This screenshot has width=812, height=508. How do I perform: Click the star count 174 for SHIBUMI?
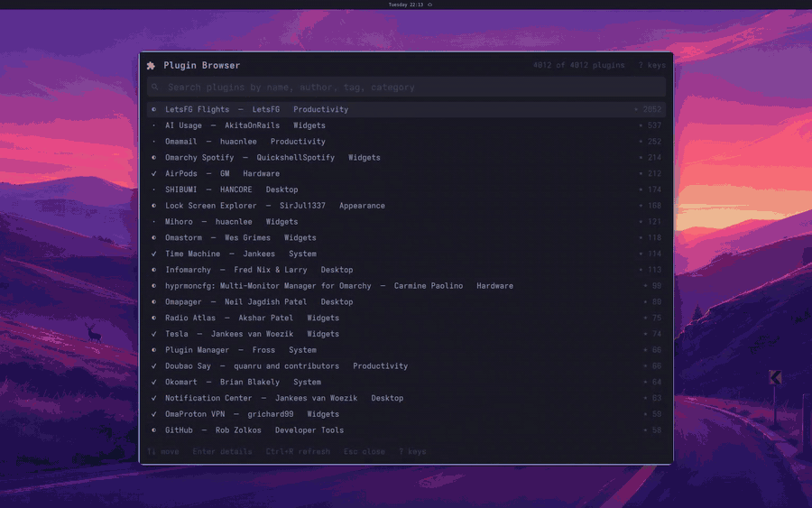(x=651, y=189)
